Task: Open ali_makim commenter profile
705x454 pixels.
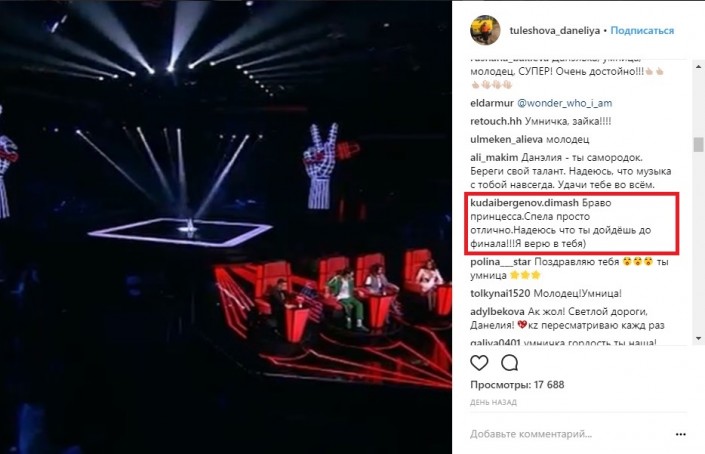Action: pyautogui.click(x=494, y=158)
